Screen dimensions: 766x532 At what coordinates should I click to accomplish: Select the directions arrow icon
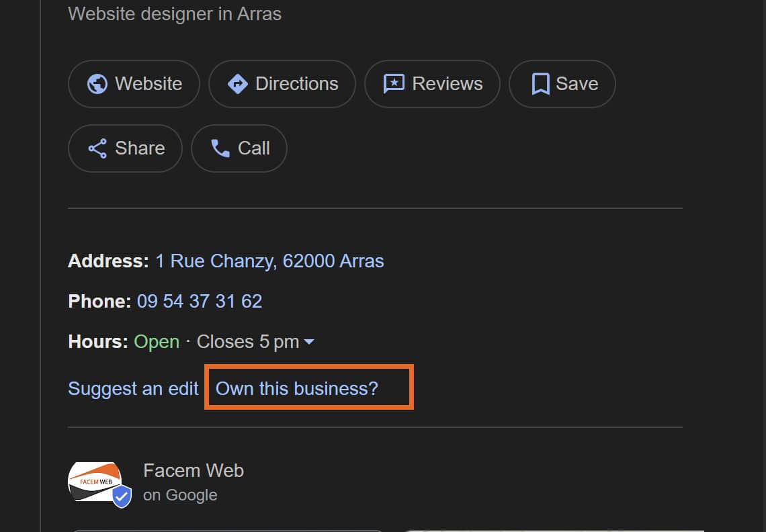point(238,84)
